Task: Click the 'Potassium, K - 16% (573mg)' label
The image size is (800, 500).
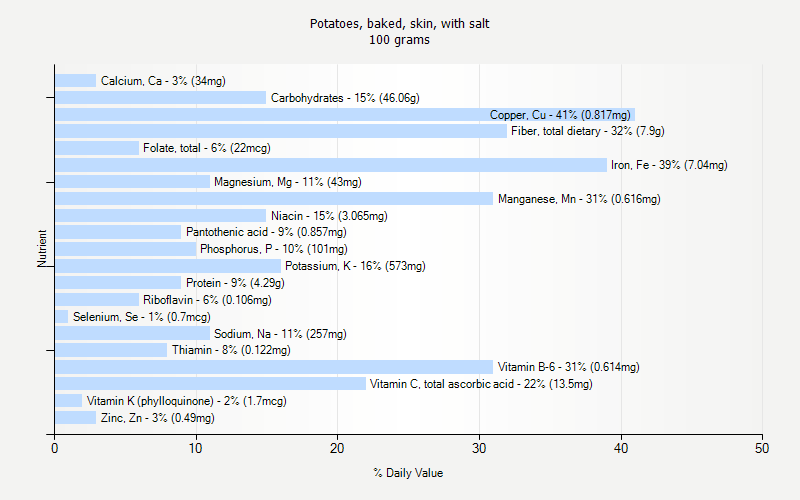Action: 355,266
